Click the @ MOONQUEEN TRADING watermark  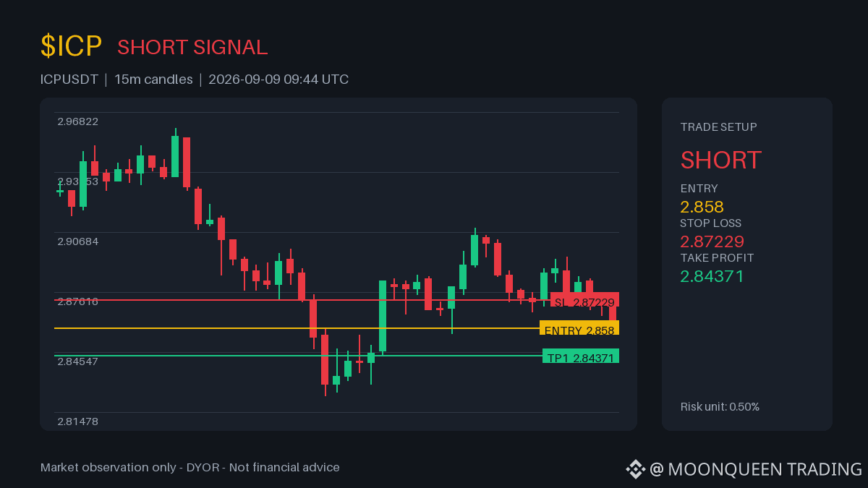tap(756, 469)
